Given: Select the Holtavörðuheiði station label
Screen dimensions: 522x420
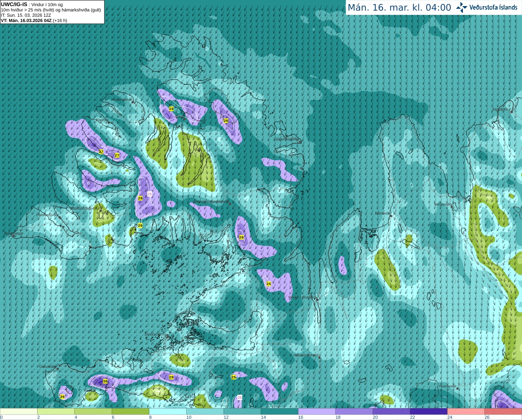Looking at the screenshot, I should [306, 355].
